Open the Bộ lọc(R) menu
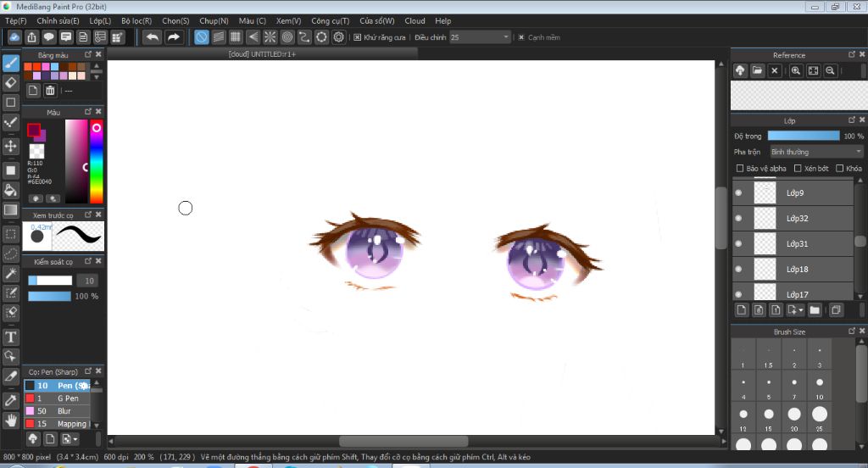868x468 pixels. point(136,20)
